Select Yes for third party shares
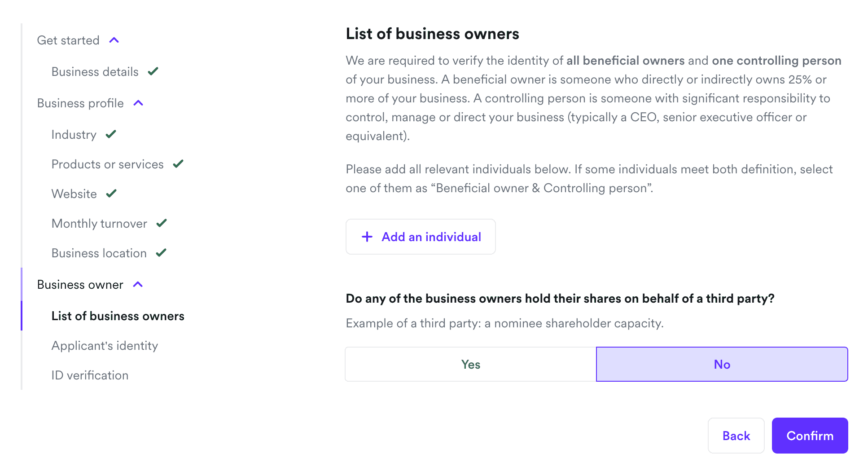Image resolution: width=868 pixels, height=476 pixels. coord(470,364)
